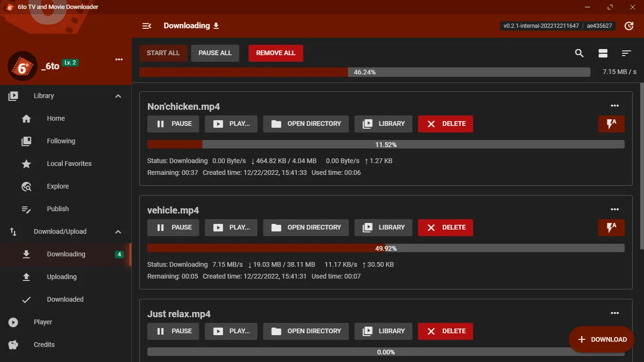Click the floating DOWNLOAD button
The image size is (644, 362).
click(602, 339)
